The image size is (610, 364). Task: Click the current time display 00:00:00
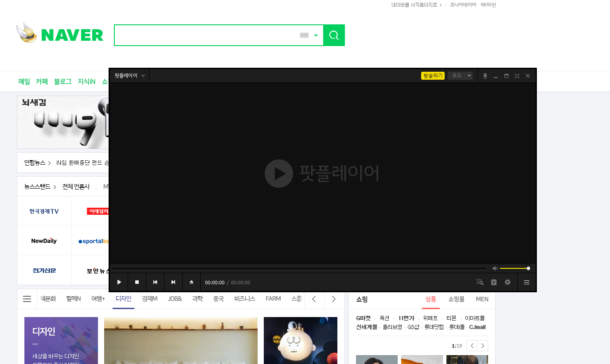pos(215,283)
